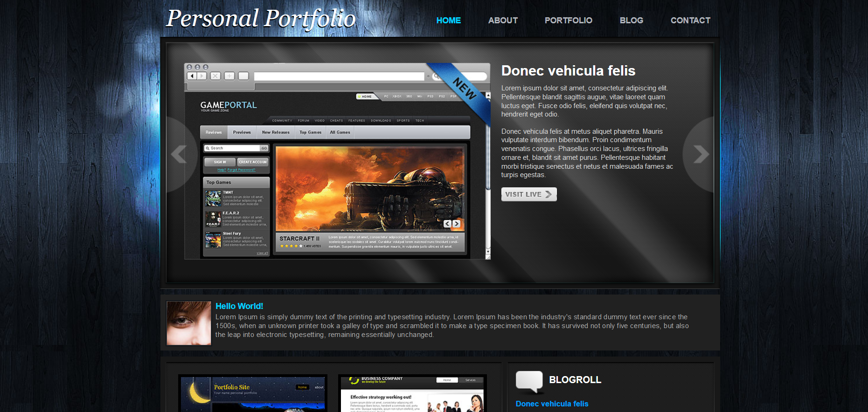Screen dimensions: 868x412
Task: Click the blue NEW ribbon badge
Action: click(x=464, y=88)
